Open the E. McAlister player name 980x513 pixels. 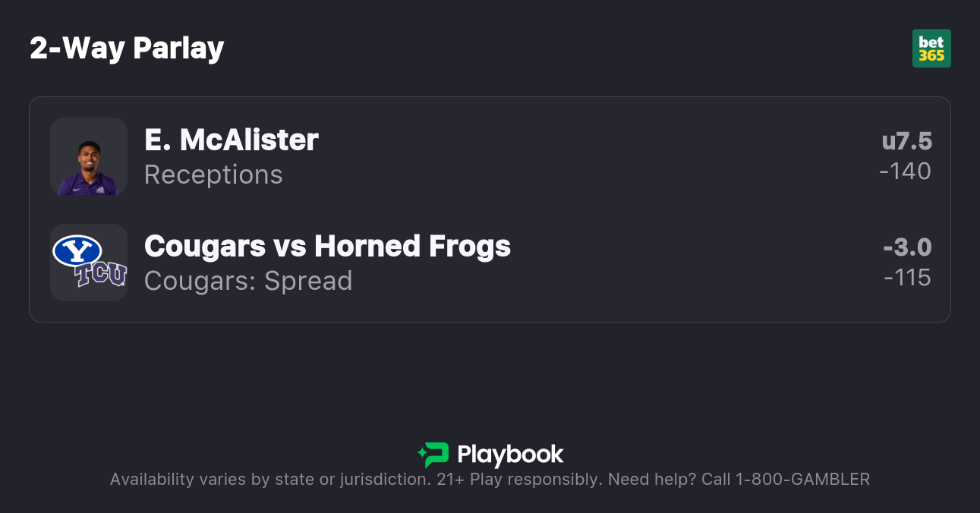(x=232, y=140)
